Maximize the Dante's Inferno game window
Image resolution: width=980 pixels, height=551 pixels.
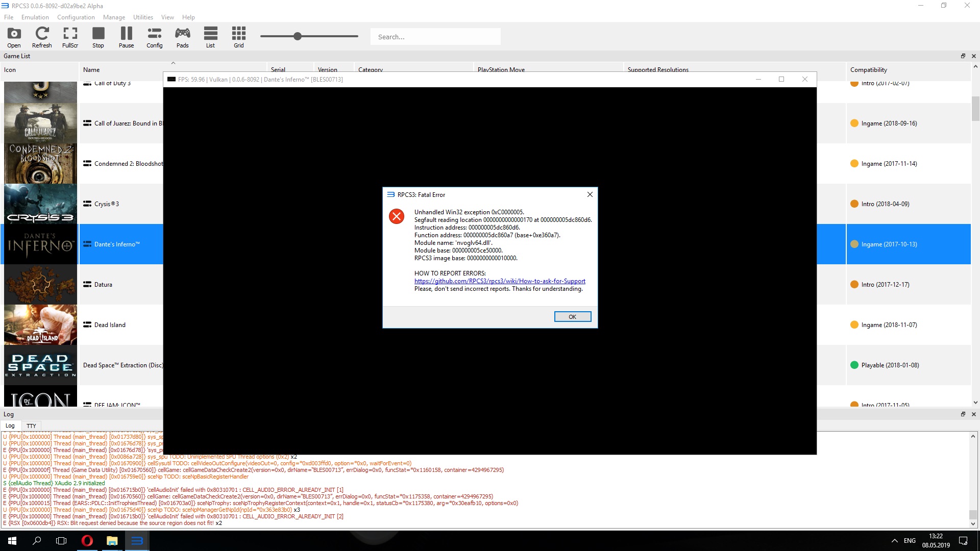point(781,79)
